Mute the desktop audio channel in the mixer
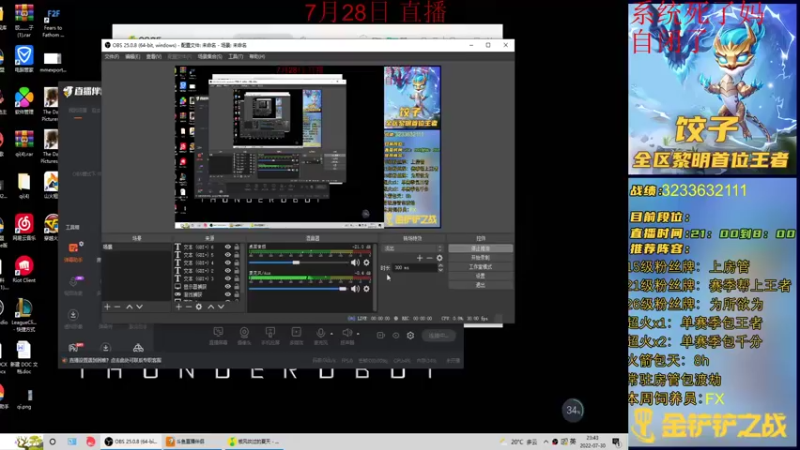Screen dimensions: 800x450 click(x=355, y=262)
